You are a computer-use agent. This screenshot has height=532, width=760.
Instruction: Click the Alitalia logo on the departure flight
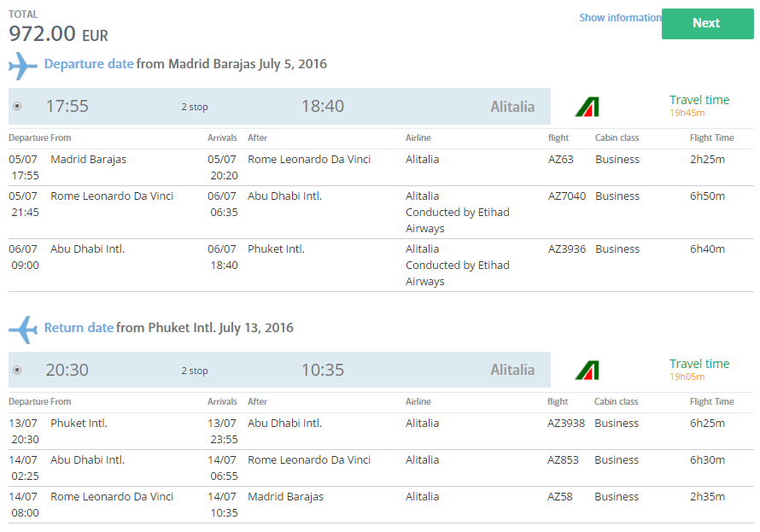pos(587,107)
